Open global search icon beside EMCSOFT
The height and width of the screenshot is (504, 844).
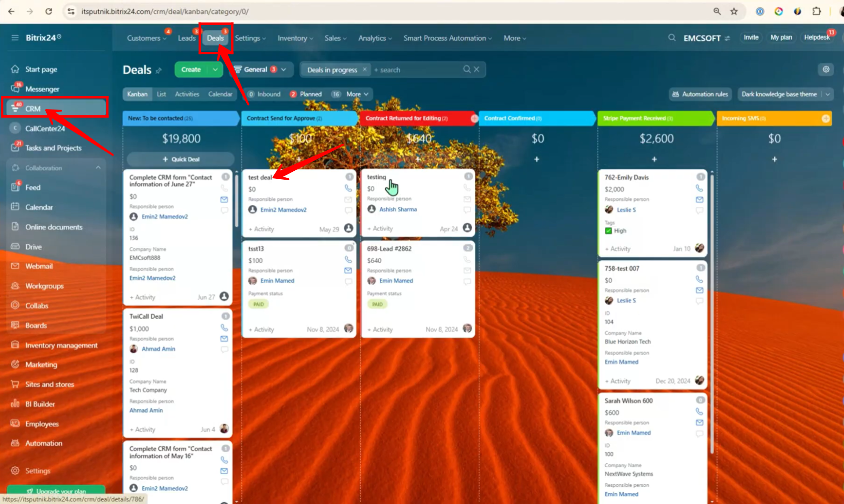pos(672,38)
